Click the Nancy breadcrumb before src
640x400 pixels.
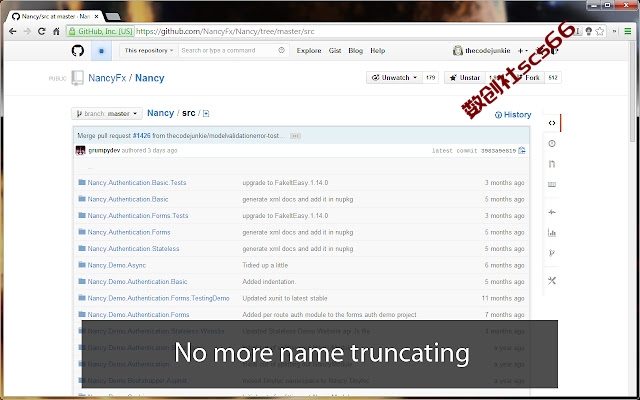pos(160,113)
